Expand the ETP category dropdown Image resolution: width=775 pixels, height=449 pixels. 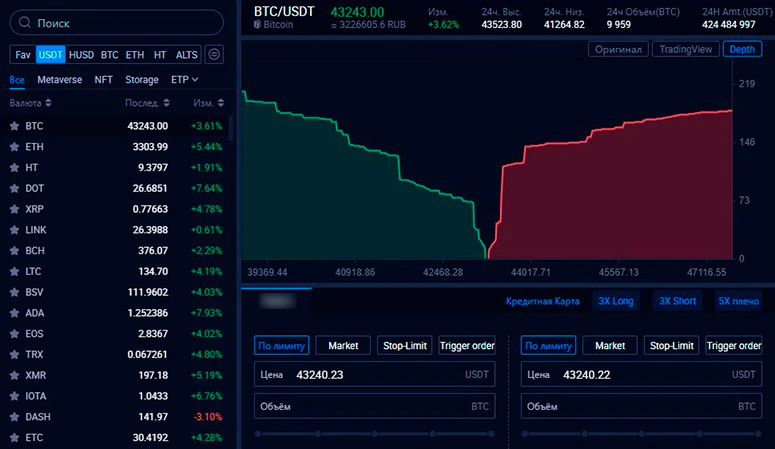point(184,80)
